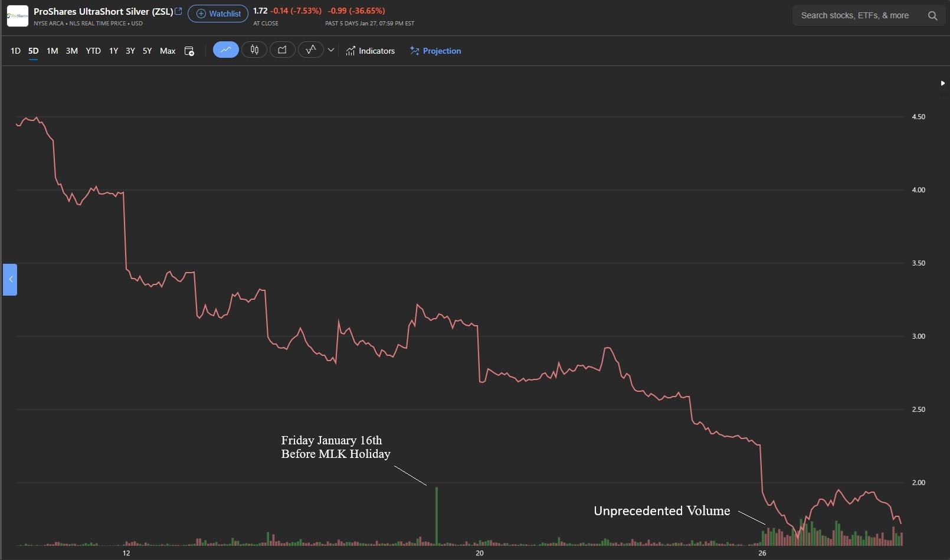The image size is (950, 560).
Task: Switch to candlestick chart view
Action: tap(254, 50)
